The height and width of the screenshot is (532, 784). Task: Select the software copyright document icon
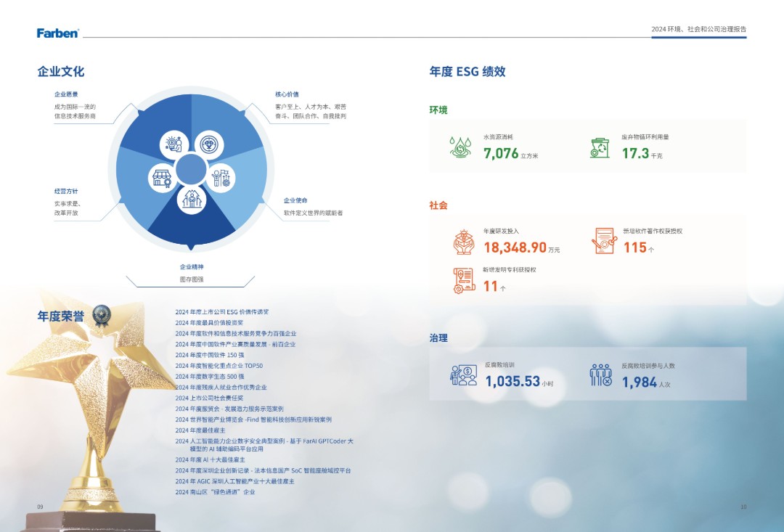pyautogui.click(x=603, y=241)
